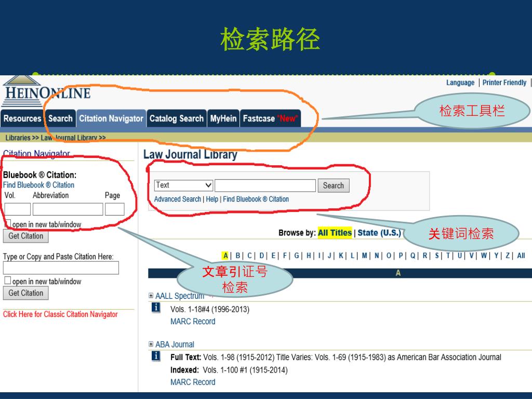Select letter J in alphabet index
The width and height of the screenshot is (532, 399).
tap(329, 256)
